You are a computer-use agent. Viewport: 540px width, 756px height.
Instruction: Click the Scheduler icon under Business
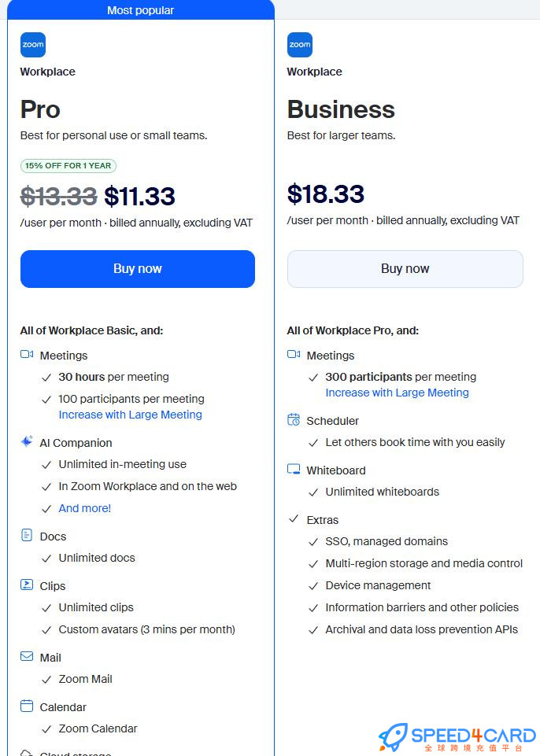[x=294, y=420]
